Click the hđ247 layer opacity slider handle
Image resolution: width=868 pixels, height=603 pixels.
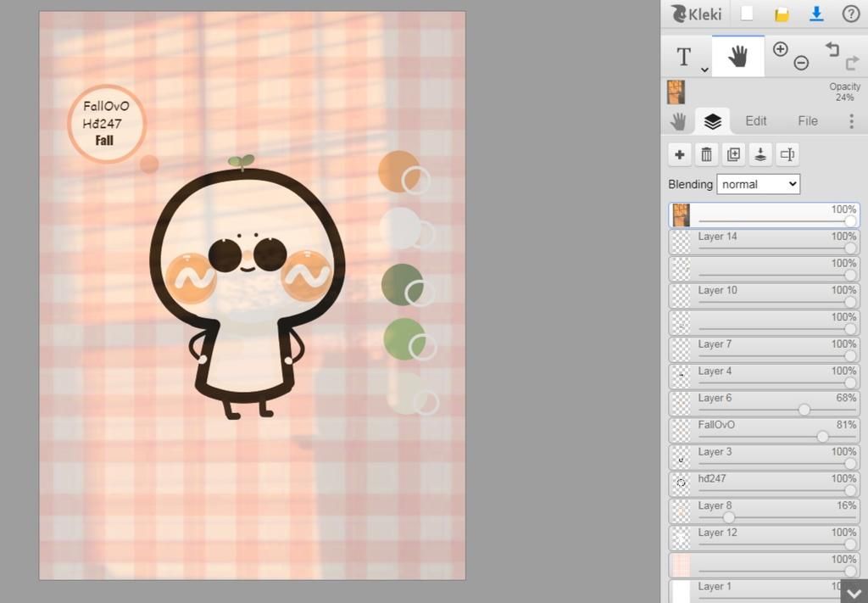point(851,490)
